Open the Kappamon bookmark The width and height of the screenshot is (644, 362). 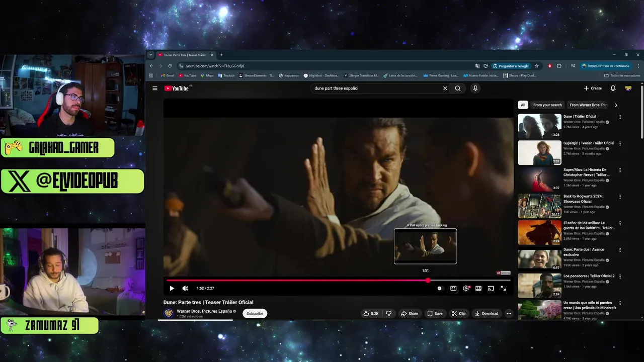289,75
